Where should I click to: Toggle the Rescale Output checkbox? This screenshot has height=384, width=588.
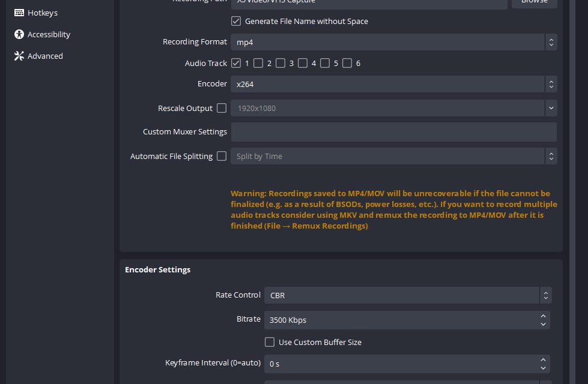(x=222, y=108)
